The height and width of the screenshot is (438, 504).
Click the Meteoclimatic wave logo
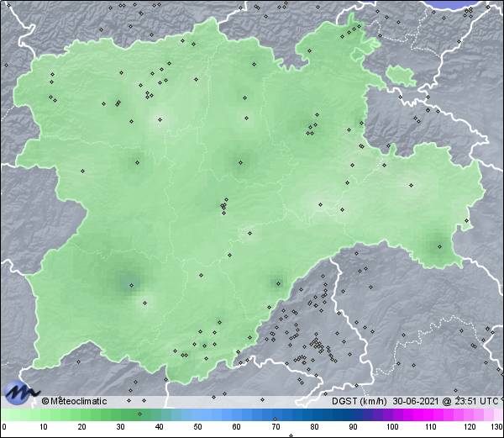(21, 393)
